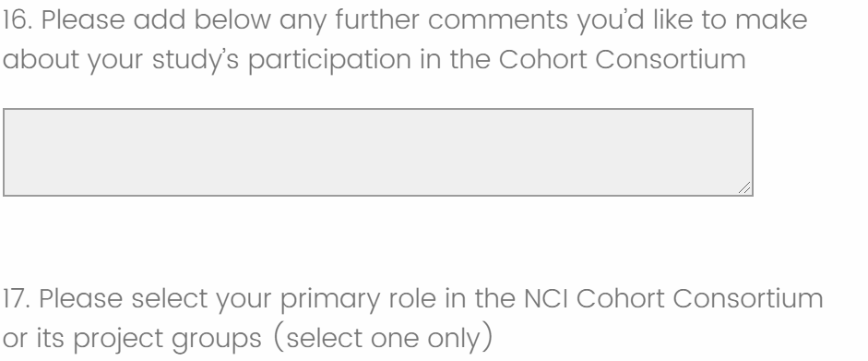Click the '17.' question number
The image size is (868, 361).
(x=17, y=299)
